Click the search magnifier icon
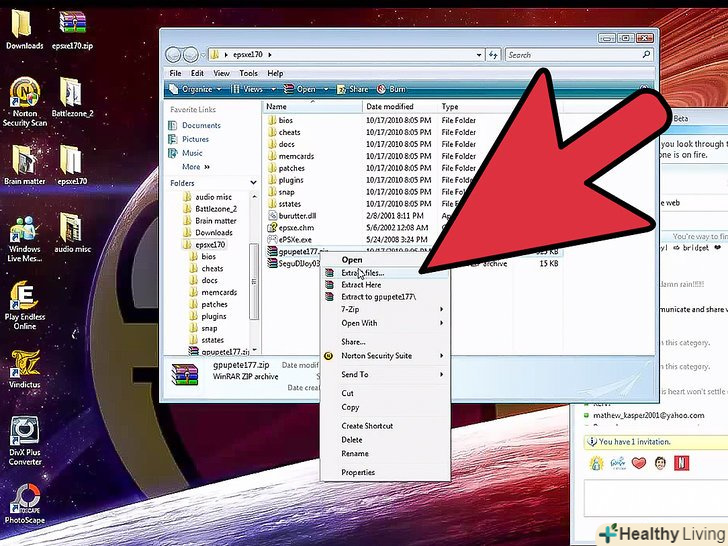The width and height of the screenshot is (728, 546). (x=646, y=55)
